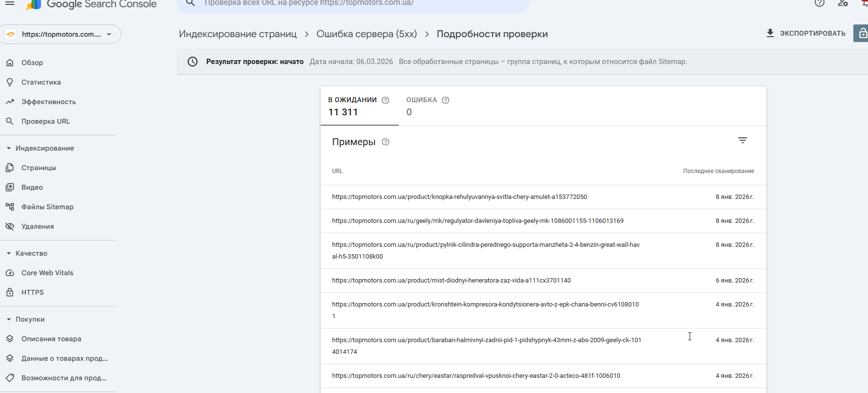This screenshot has width=868, height=393.
Task: Click the Страницы pages icon
Action: click(x=10, y=168)
